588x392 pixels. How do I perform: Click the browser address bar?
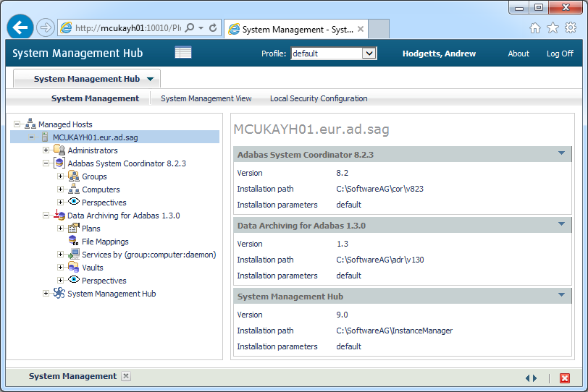[x=127, y=28]
